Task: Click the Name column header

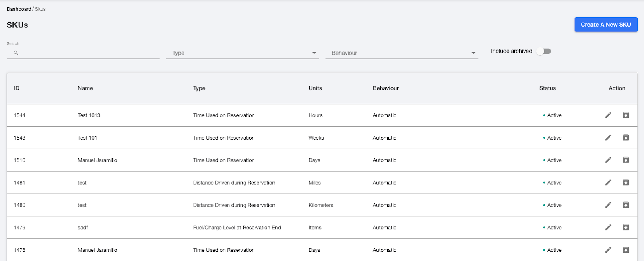Action: [x=85, y=88]
